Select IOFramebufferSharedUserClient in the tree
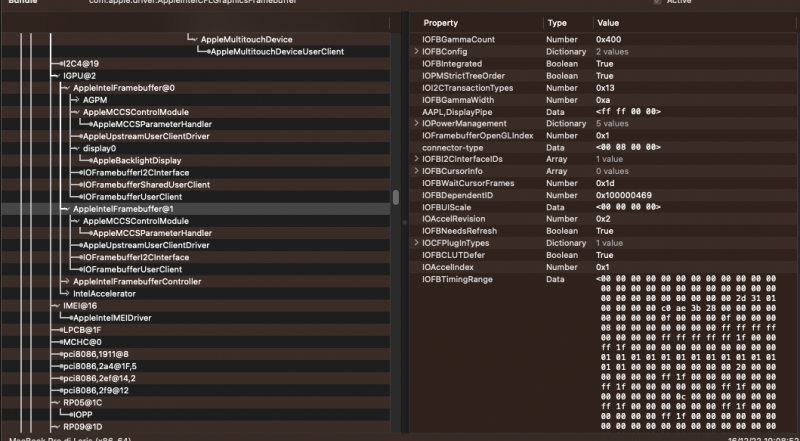This screenshot has width=800, height=441. [146, 185]
